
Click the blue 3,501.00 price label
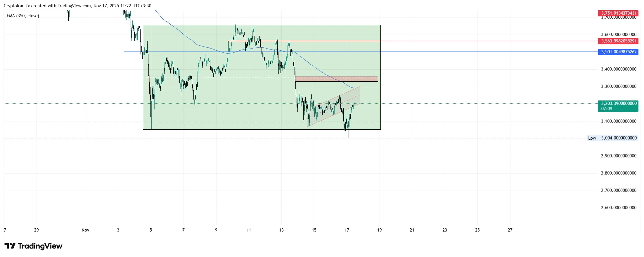pos(618,52)
